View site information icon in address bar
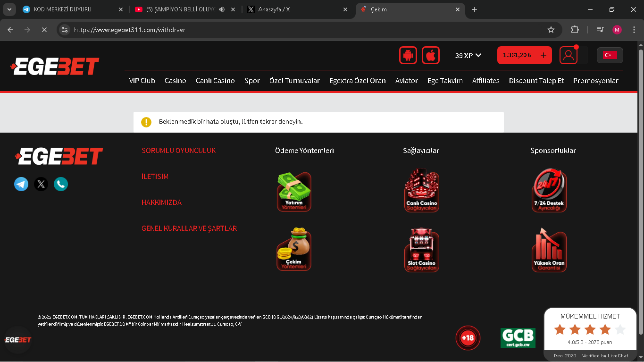The width and height of the screenshot is (644, 362). (x=65, y=30)
